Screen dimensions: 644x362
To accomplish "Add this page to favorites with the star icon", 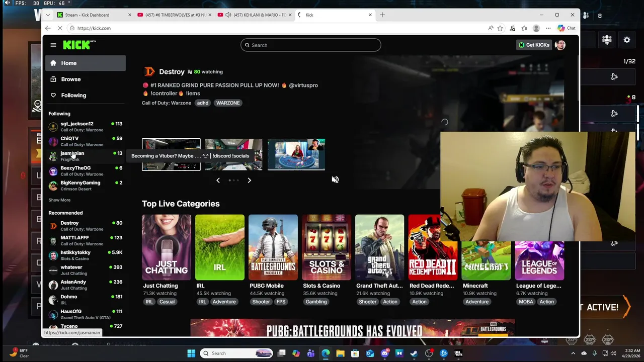I will click(500, 28).
